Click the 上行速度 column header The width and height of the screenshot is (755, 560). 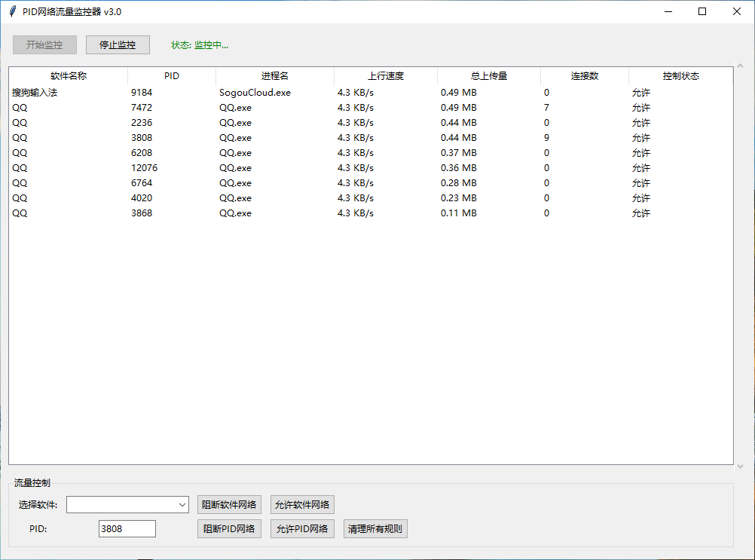(x=386, y=76)
